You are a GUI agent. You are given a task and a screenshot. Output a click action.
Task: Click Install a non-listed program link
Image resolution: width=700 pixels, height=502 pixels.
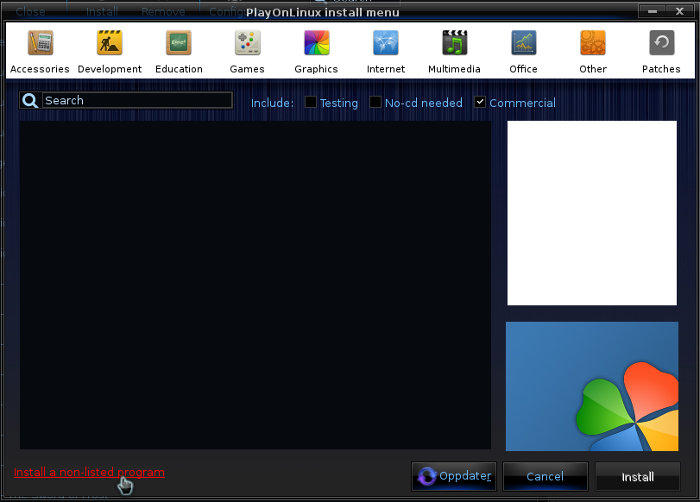coord(89,473)
